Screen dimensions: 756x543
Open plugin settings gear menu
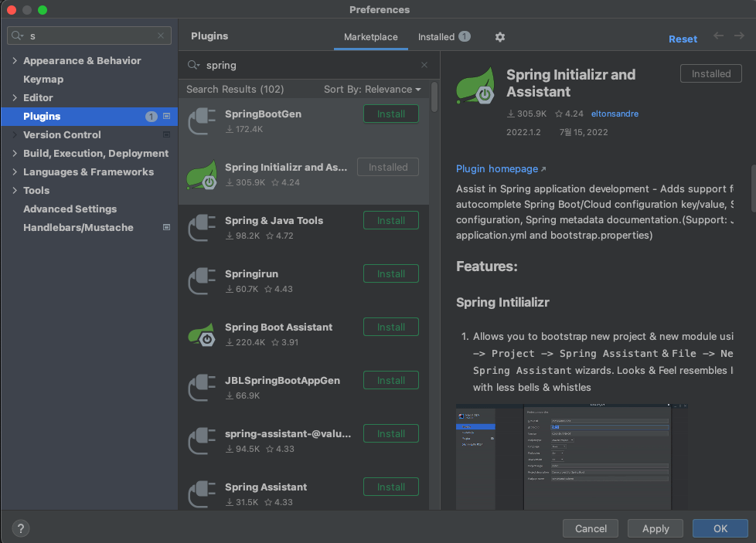(x=500, y=37)
